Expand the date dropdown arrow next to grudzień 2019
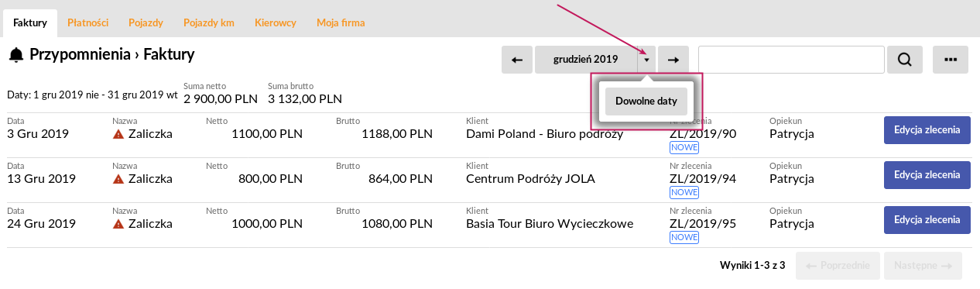Image resolution: width=980 pixels, height=289 pixels. click(647, 60)
